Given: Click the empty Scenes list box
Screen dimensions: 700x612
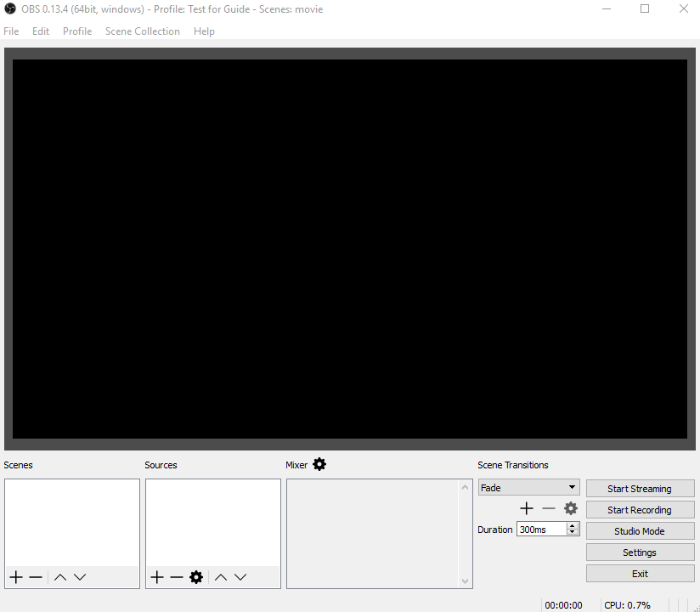Looking at the screenshot, I should tap(72, 523).
